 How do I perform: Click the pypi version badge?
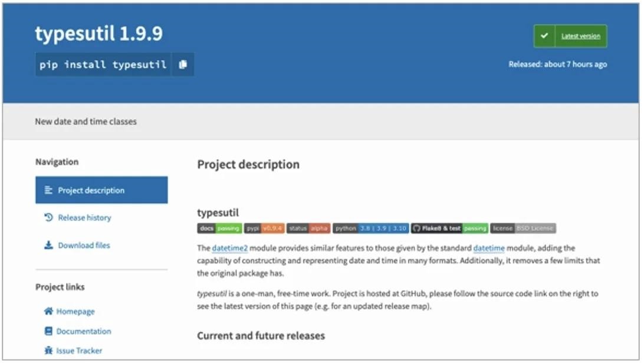(264, 229)
